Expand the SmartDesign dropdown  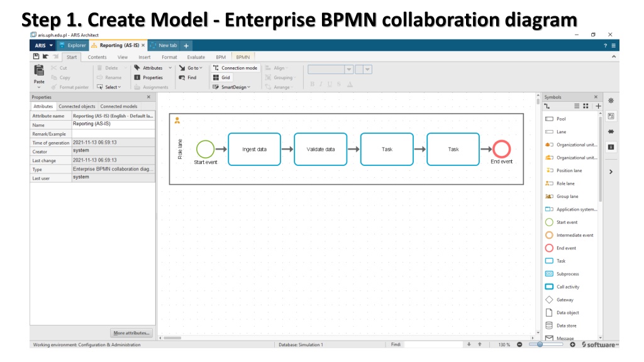click(x=232, y=87)
